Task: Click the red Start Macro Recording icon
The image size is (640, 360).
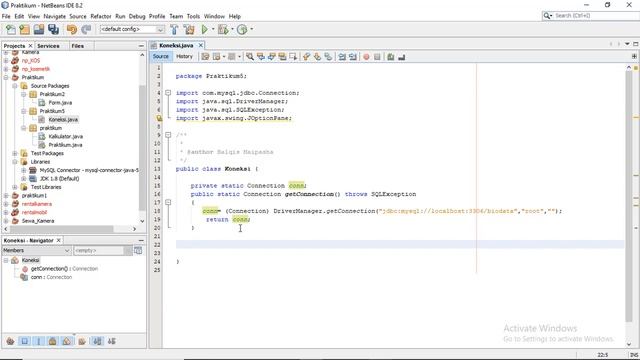Action: pos(367,57)
